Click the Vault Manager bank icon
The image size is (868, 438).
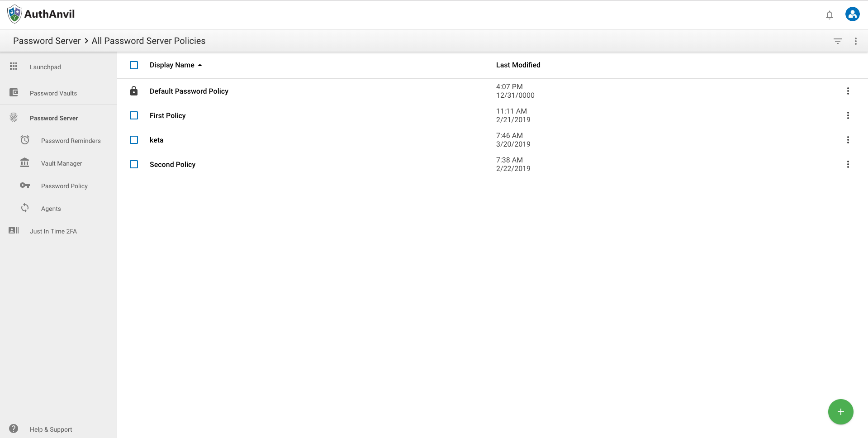coord(25,162)
